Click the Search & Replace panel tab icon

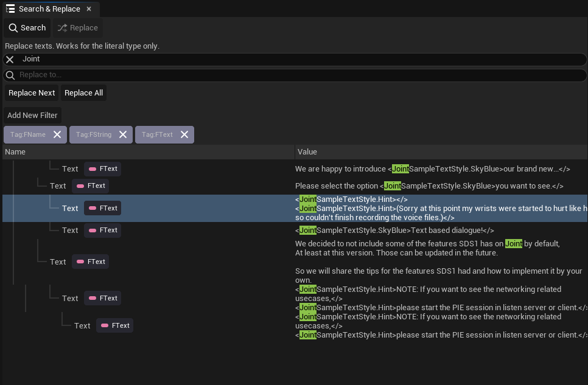10,9
